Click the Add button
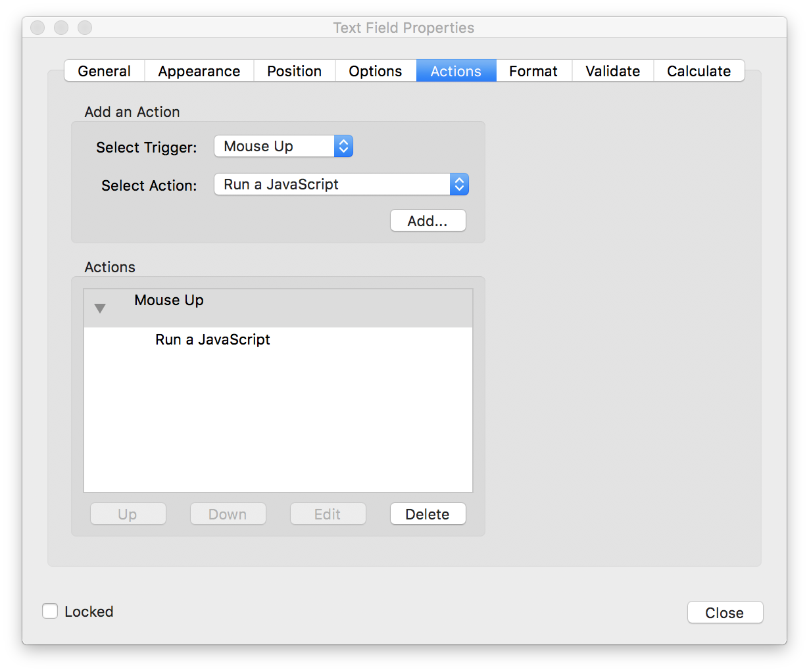 point(428,220)
